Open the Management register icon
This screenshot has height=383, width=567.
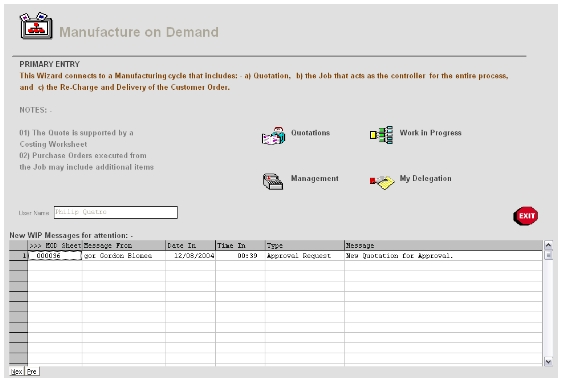(x=273, y=181)
